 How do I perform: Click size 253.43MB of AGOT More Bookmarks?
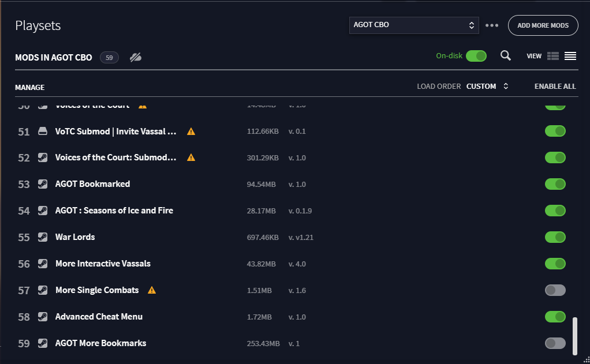pos(263,343)
